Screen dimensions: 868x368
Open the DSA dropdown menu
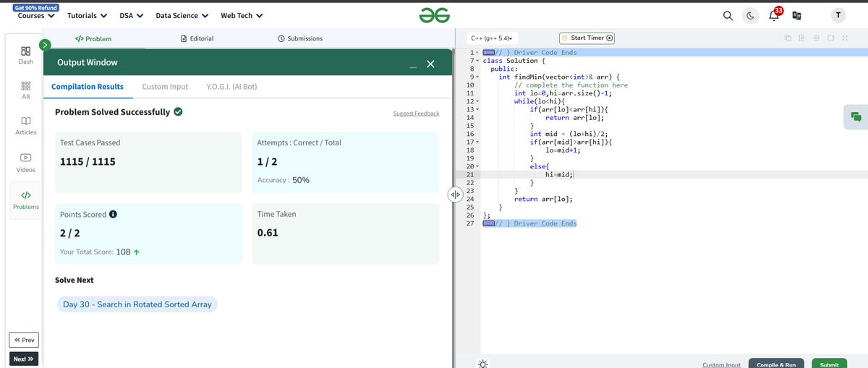click(131, 15)
